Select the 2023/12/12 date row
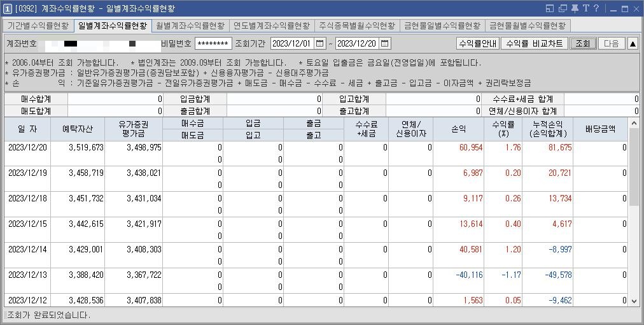Viewport: 644px width, 325px height. (316, 300)
